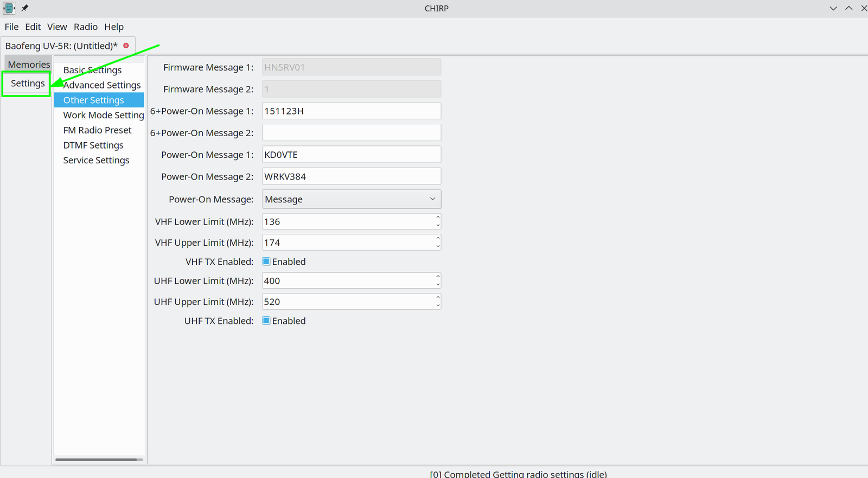The image size is (868, 478).
Task: Open the Power-On Message dropdown
Action: [351, 199]
